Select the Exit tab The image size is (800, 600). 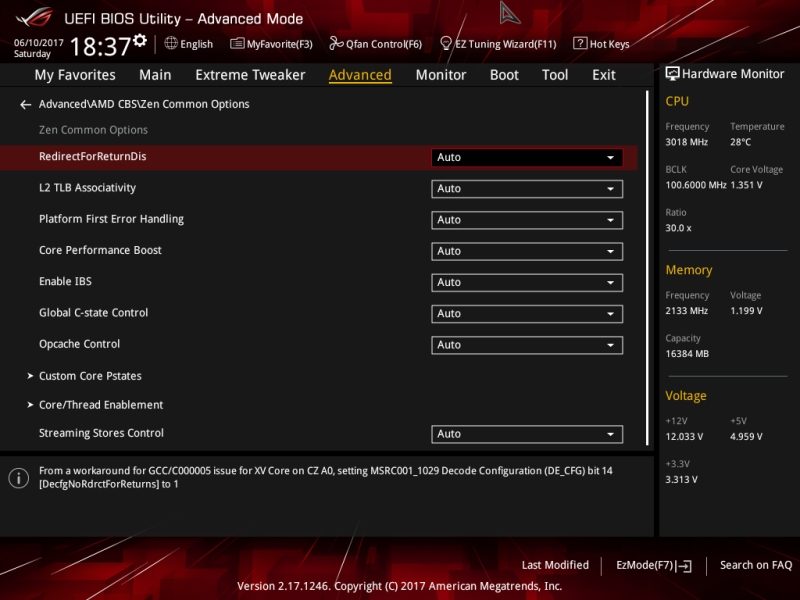click(x=604, y=75)
